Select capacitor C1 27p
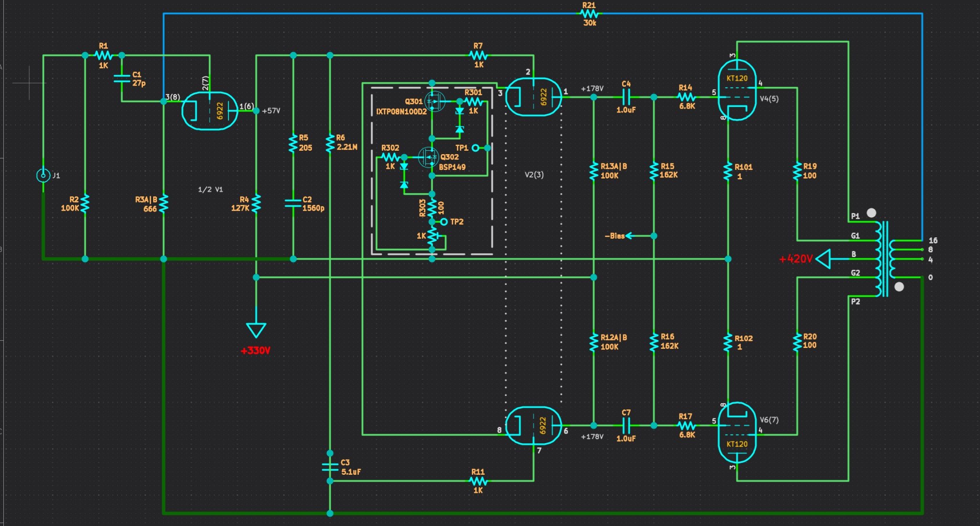This screenshot has height=526, width=980. point(122,78)
